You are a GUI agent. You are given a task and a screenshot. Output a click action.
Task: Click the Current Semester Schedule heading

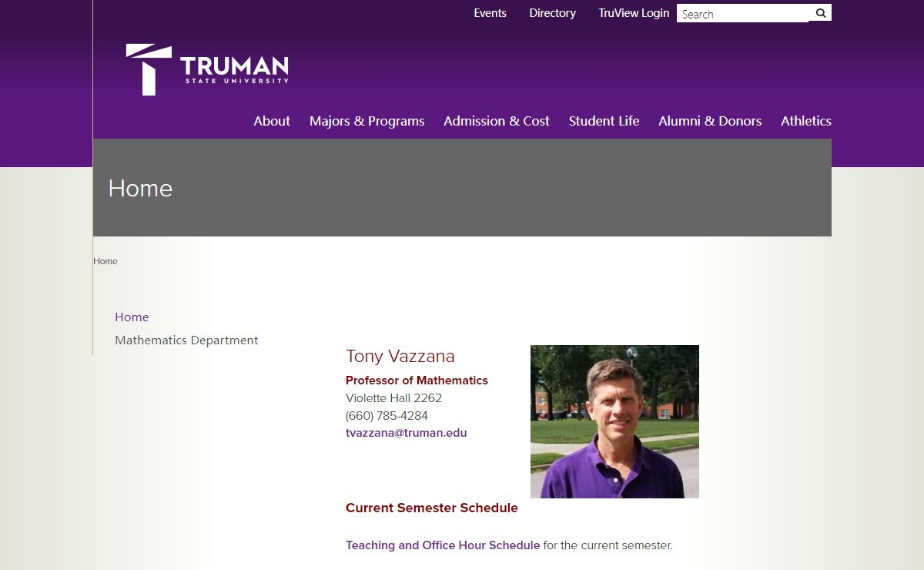click(432, 508)
